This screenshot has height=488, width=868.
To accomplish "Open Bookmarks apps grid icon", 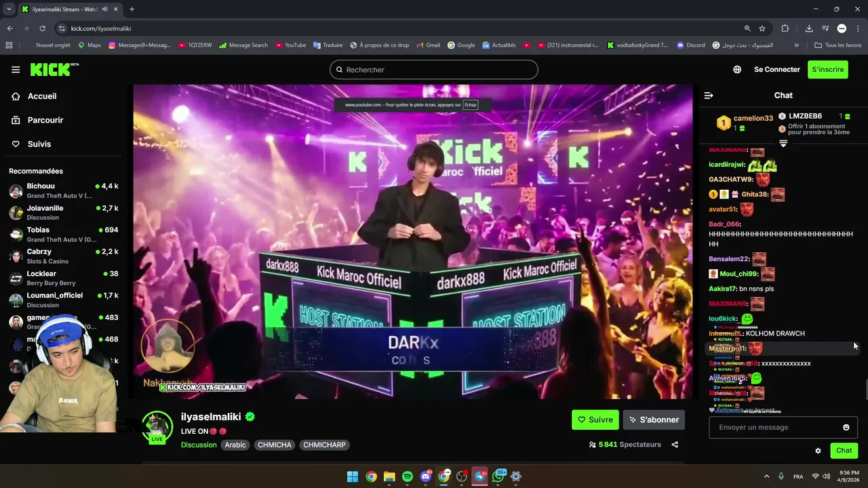I will pos(9,45).
